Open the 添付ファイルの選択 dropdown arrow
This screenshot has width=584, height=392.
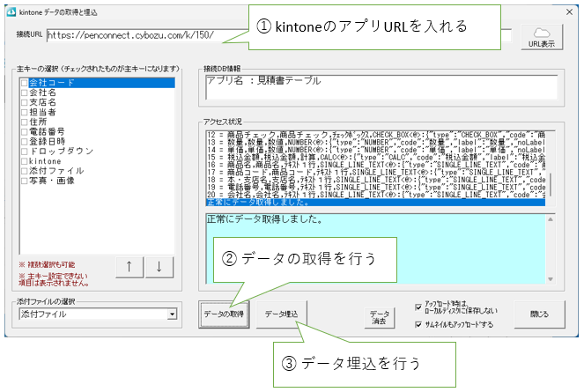[172, 314]
